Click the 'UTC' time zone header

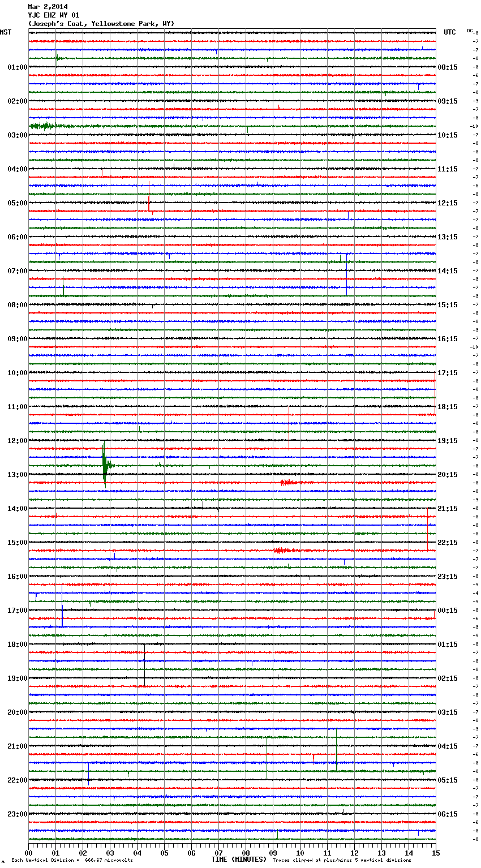point(449,32)
